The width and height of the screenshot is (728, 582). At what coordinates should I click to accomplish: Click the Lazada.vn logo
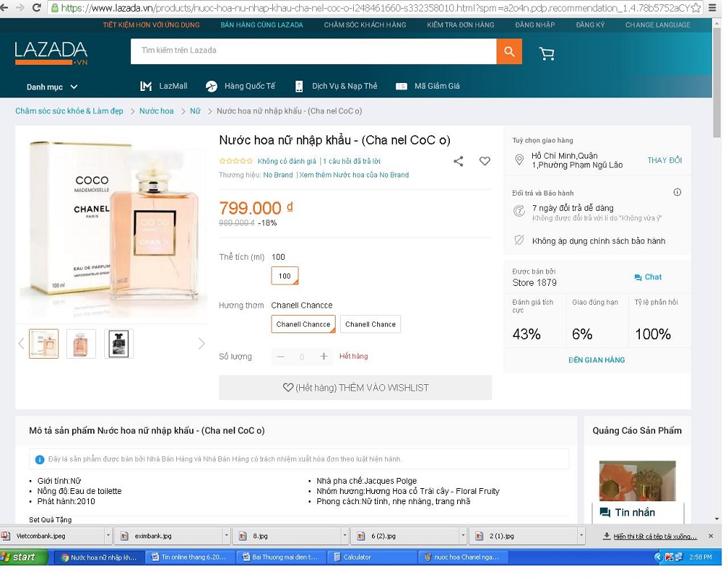(x=51, y=53)
